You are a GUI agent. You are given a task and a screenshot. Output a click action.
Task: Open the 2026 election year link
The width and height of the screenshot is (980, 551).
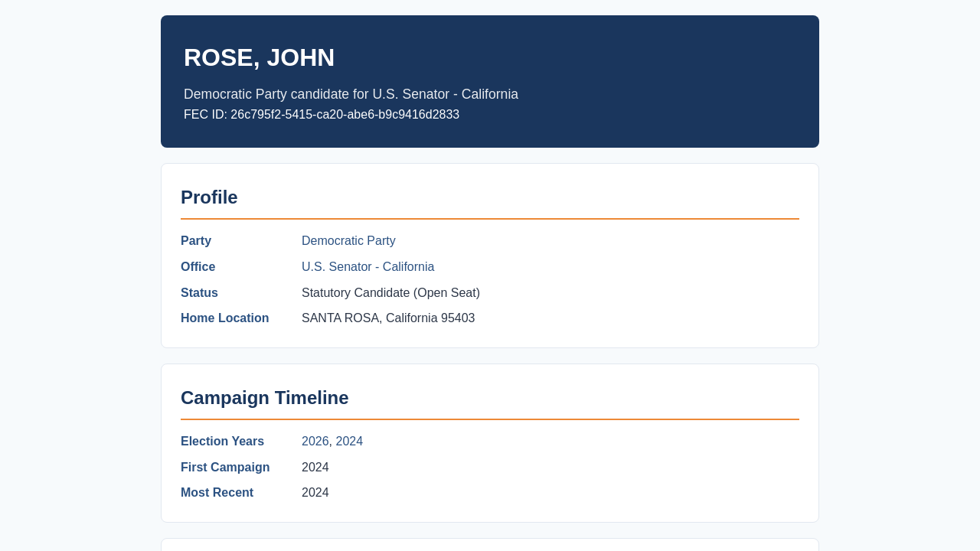pos(315,442)
